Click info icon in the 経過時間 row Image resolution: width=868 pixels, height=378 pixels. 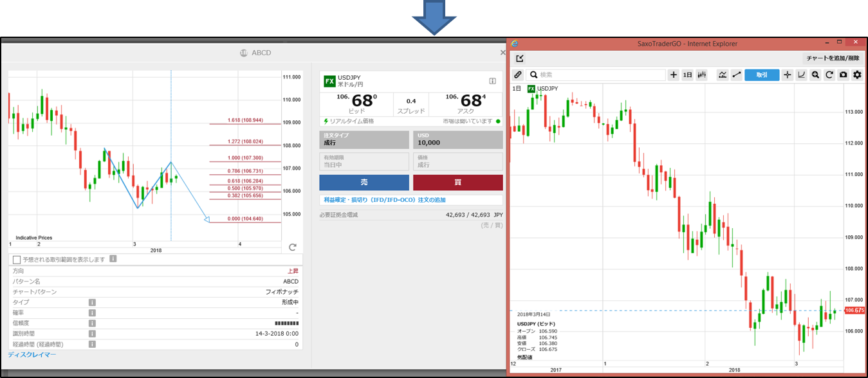pos(92,344)
